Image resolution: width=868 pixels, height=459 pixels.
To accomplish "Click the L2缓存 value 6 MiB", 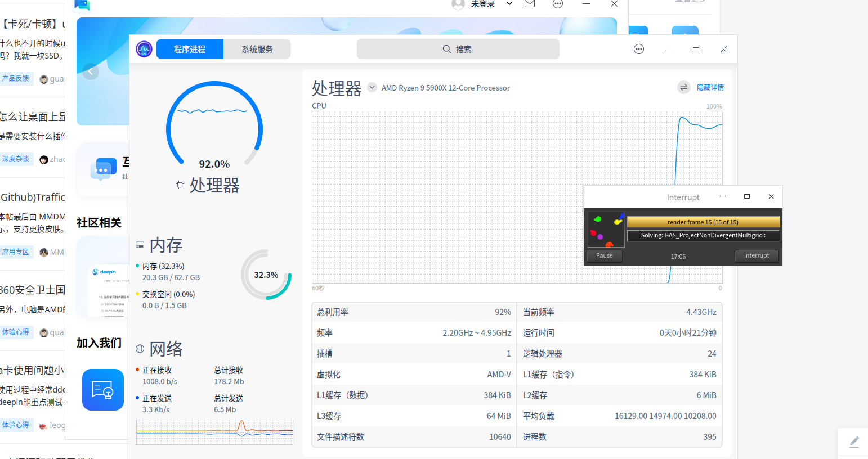I will pos(706,395).
